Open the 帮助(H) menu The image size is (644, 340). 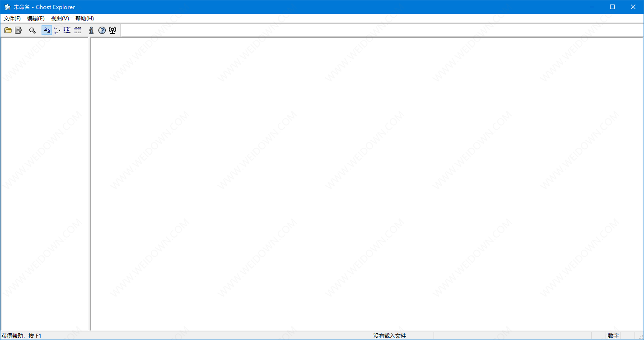[x=84, y=19]
